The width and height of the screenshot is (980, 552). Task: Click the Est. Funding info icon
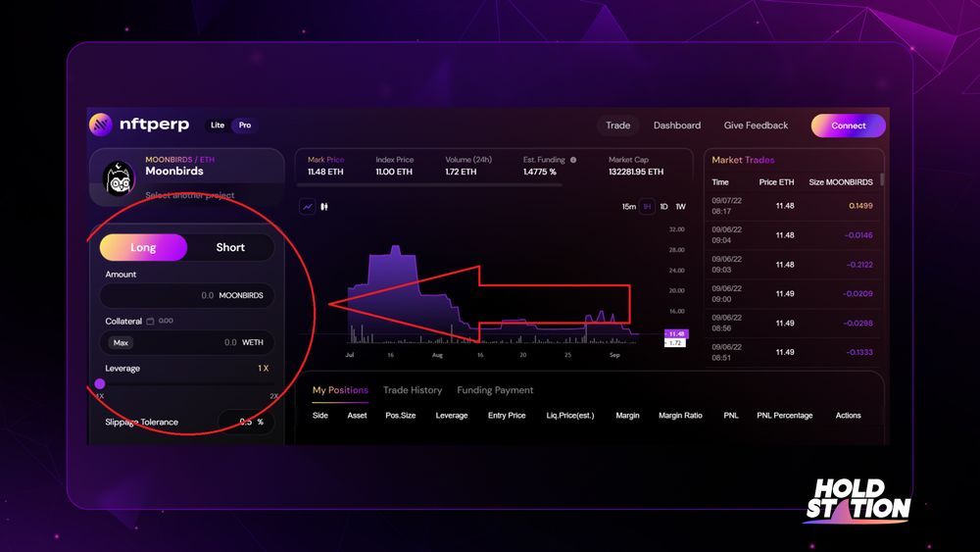pyautogui.click(x=573, y=160)
